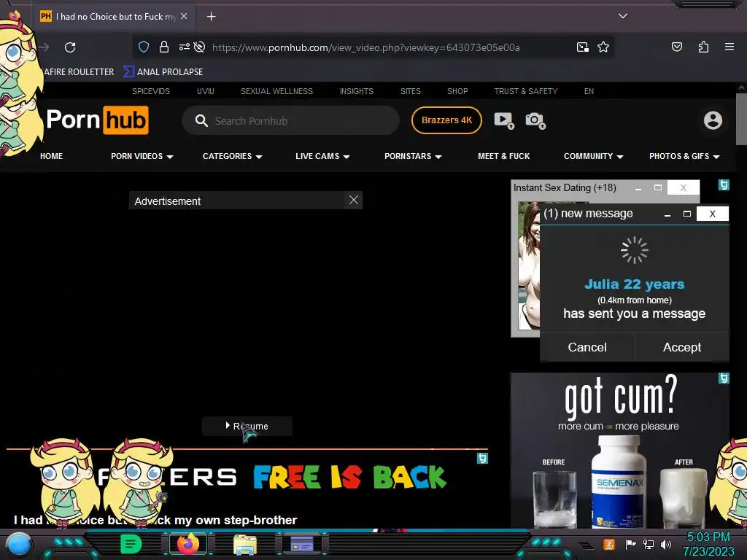The image size is (747, 560).
Task: Expand the CATEGORIES dropdown
Action: coord(233,156)
